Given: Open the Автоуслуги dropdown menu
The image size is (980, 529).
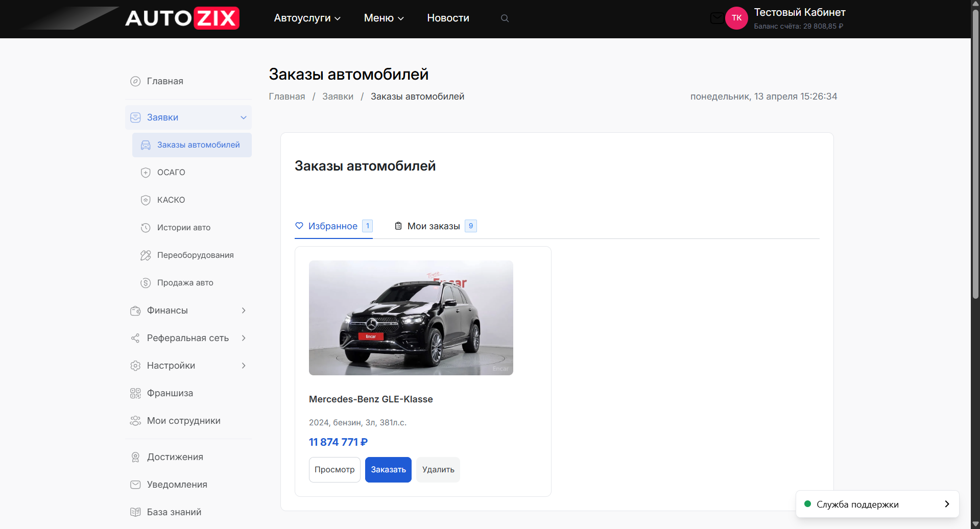Looking at the screenshot, I should click(x=307, y=18).
